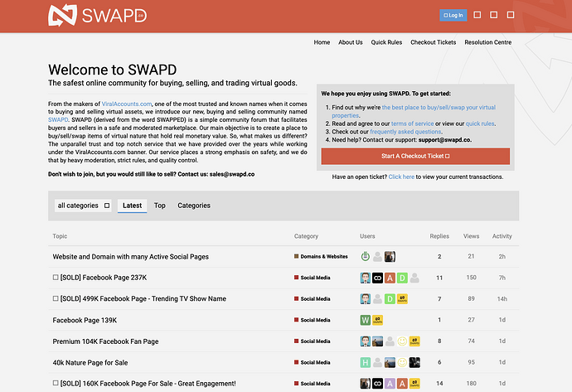Viewport: 572px width, 392px height.
Task: Click activity '14h' in 499K Facebook Page row
Action: (x=502, y=299)
